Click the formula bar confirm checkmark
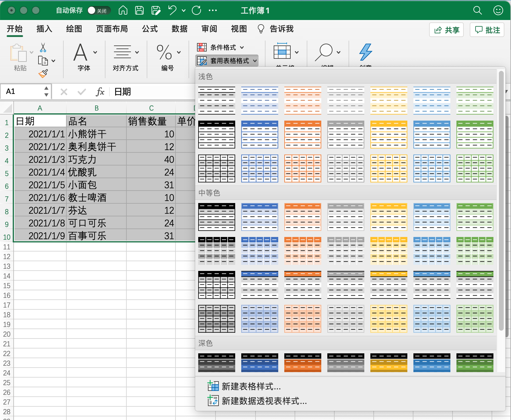The height and width of the screenshot is (420, 511). pyautogui.click(x=82, y=92)
